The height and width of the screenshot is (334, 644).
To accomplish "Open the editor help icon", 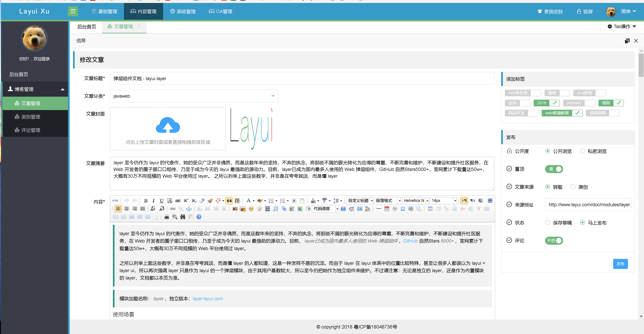I will pos(199,217).
